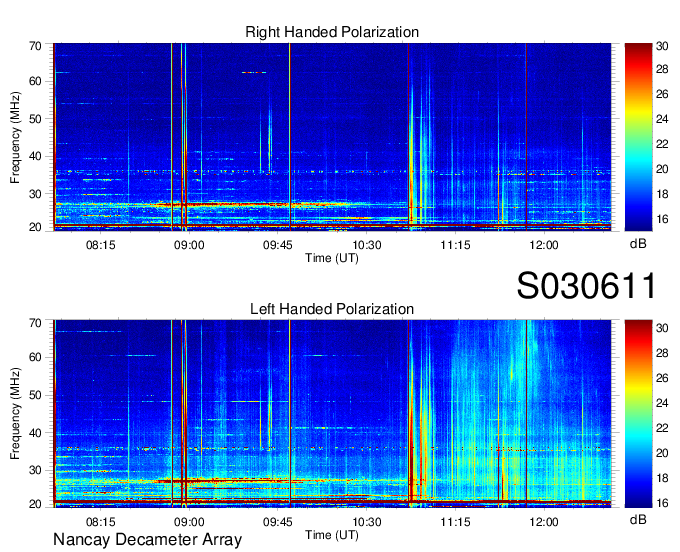Screen dimensions: 680x552
Task: Click the 40 MHz tick of Right Handed plot
Action: [35, 156]
